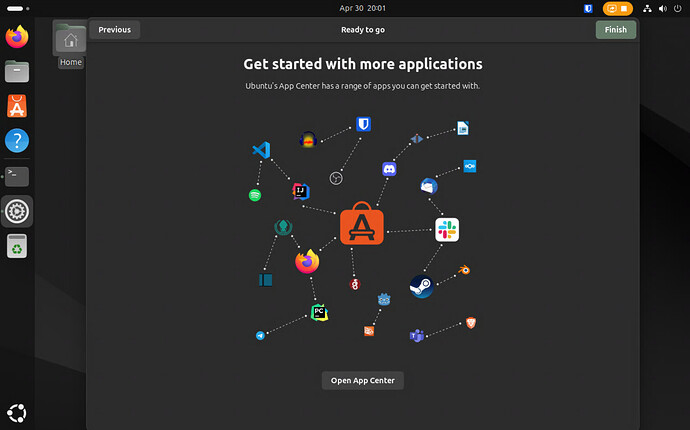Click the Steam icon
Screen dimensions: 690x430
422,287
